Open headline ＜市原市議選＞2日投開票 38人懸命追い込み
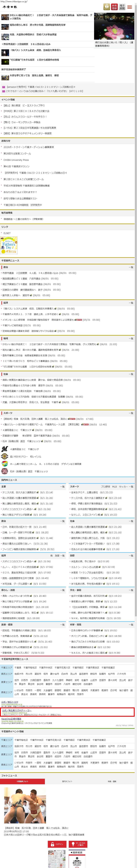137x868 pixels. tap(26, 44)
